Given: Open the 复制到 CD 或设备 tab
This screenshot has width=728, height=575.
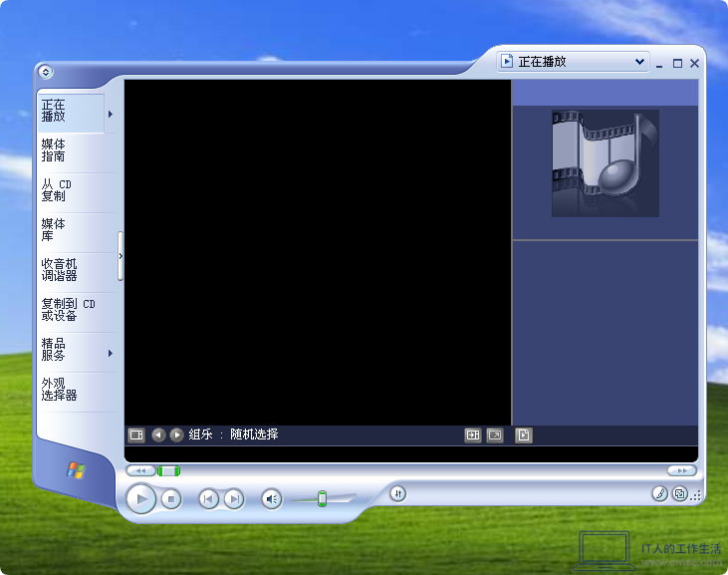Looking at the screenshot, I should 77,310.
